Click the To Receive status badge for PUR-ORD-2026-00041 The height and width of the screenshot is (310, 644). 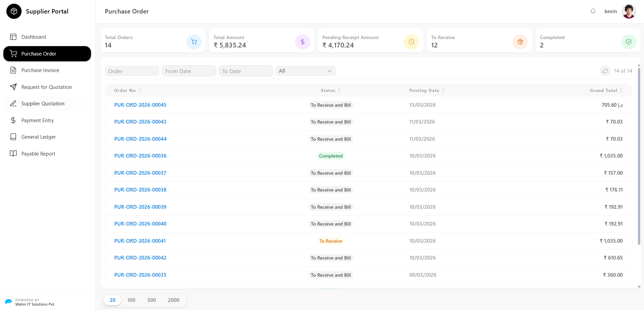331,241
